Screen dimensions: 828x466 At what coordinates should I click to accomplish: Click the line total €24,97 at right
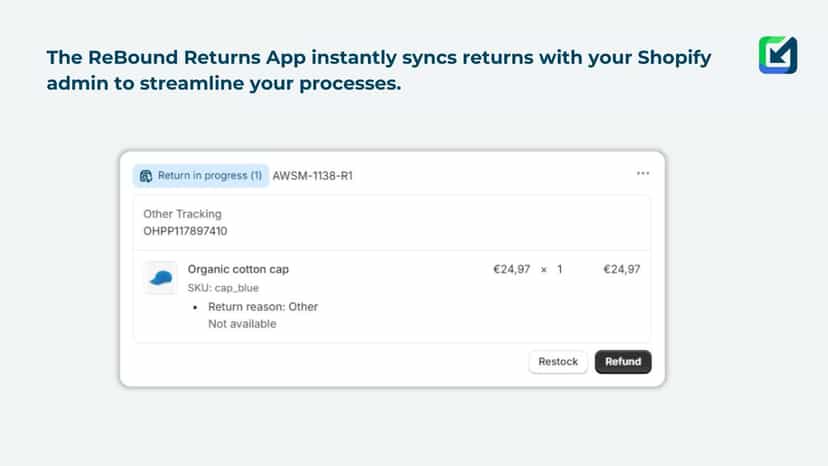point(622,269)
